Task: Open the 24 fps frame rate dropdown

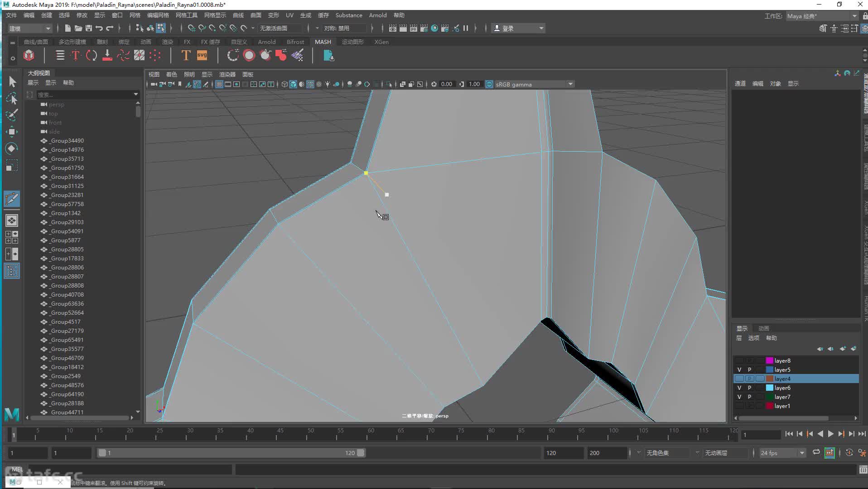Action: pyautogui.click(x=782, y=453)
